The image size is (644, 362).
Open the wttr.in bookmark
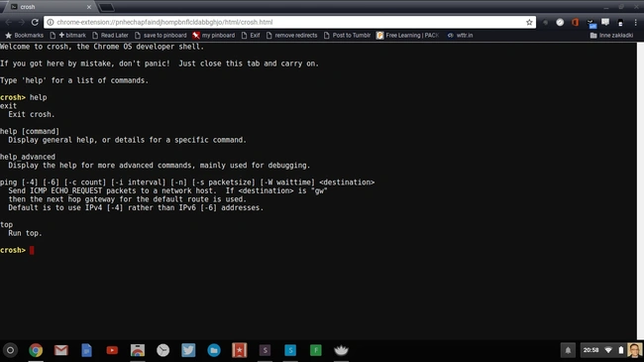tap(460, 36)
